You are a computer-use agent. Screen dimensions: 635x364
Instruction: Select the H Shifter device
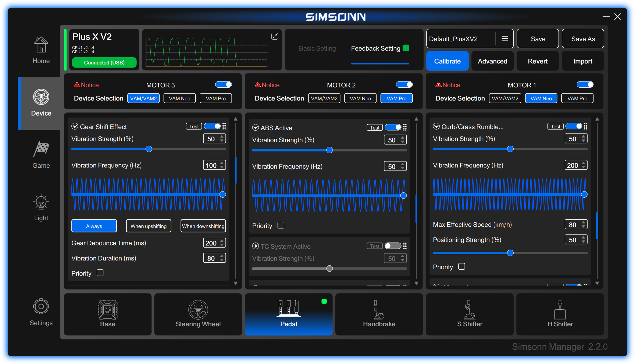(560, 314)
